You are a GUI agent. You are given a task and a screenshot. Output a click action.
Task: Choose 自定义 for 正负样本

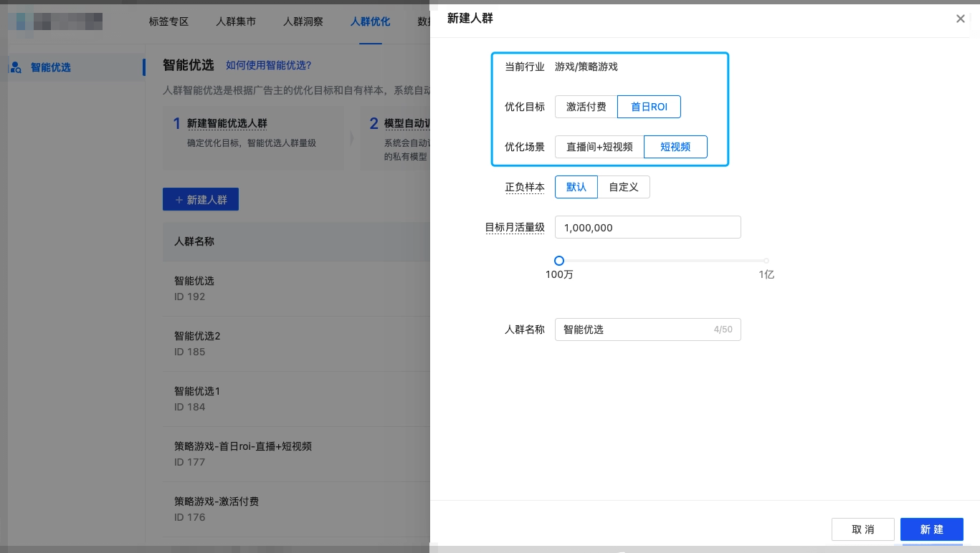click(x=624, y=187)
